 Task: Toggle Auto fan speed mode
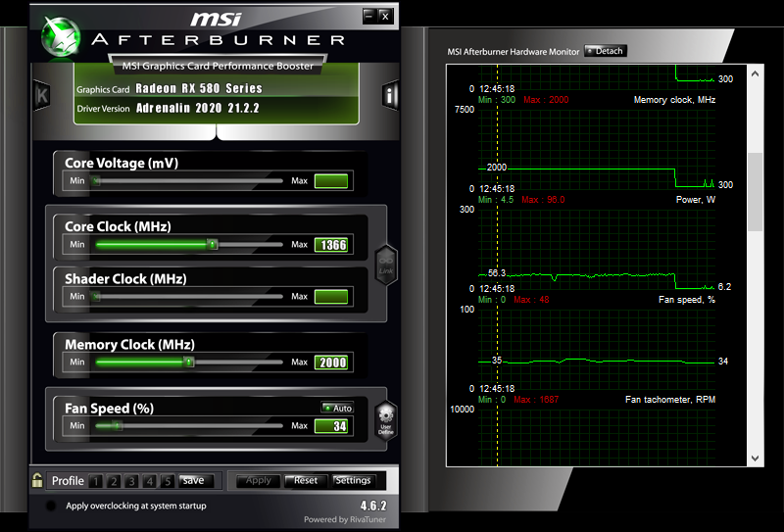pos(337,408)
